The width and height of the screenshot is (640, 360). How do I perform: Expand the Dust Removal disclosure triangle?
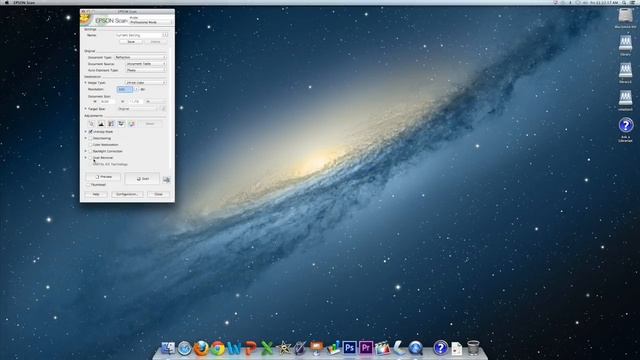pos(86,158)
